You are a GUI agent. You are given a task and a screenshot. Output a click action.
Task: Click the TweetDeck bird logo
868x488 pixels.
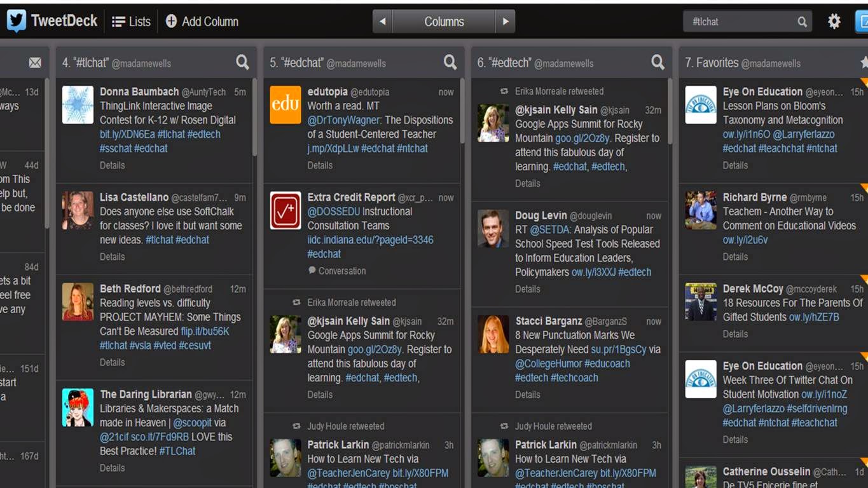[x=17, y=21]
